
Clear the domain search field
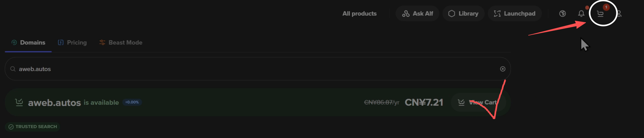503,69
